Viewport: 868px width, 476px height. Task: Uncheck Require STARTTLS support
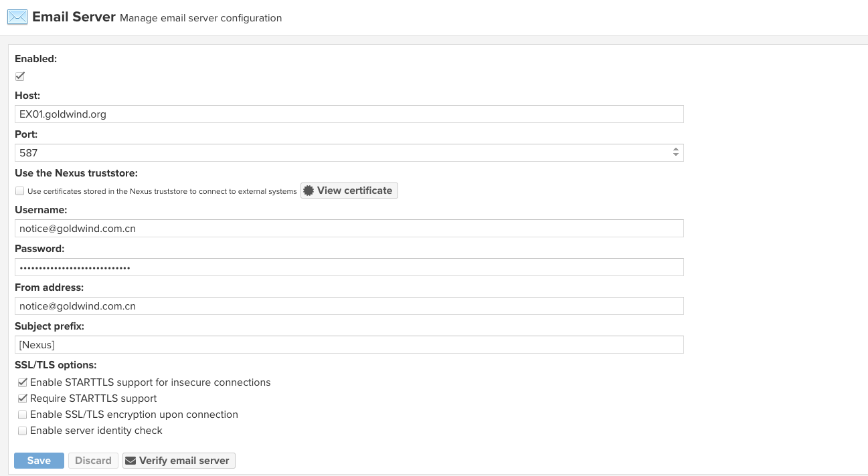click(23, 398)
